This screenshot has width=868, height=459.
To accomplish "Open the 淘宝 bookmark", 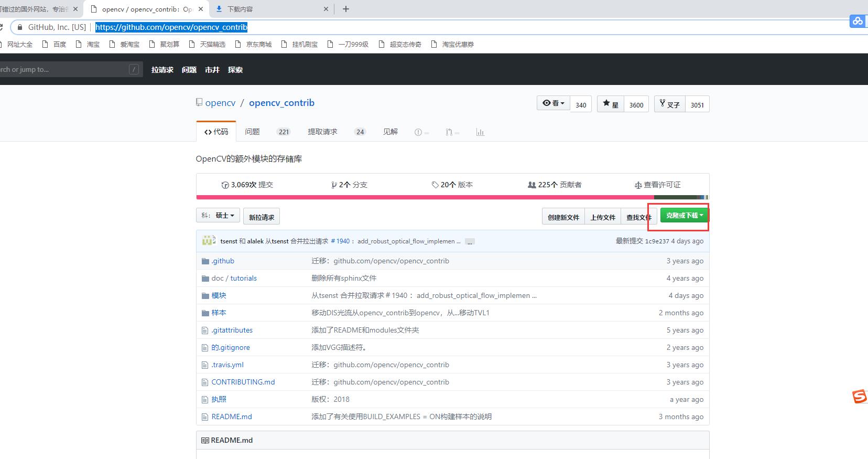I will [x=88, y=45].
